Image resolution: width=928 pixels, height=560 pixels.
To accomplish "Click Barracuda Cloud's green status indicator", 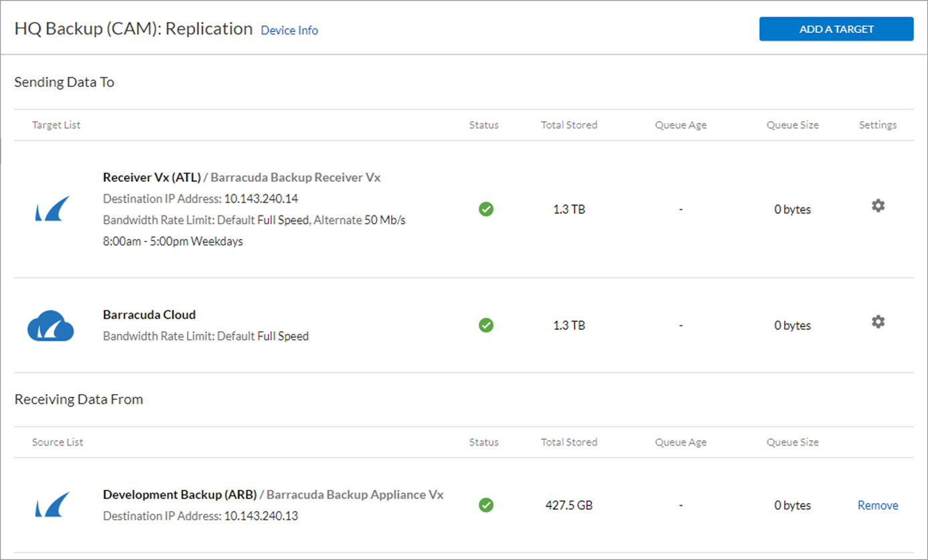I will tap(485, 325).
